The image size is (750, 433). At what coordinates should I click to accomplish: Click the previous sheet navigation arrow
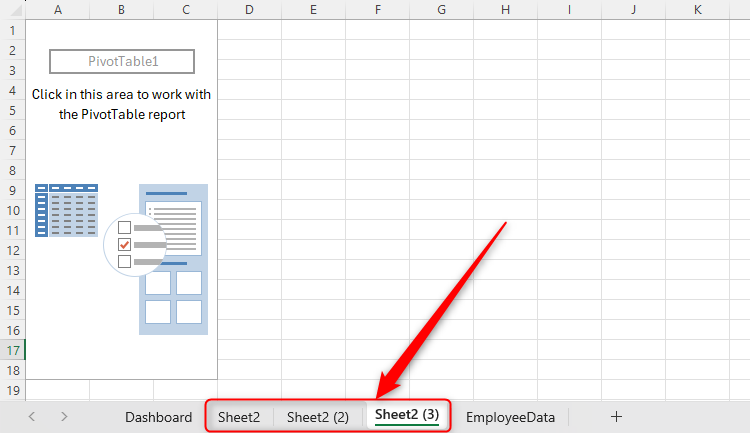(32, 416)
